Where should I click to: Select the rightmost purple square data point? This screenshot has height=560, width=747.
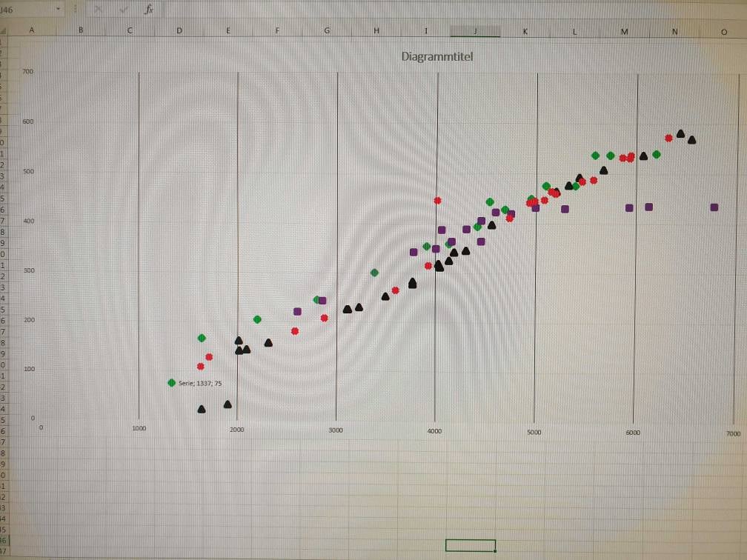tap(714, 207)
